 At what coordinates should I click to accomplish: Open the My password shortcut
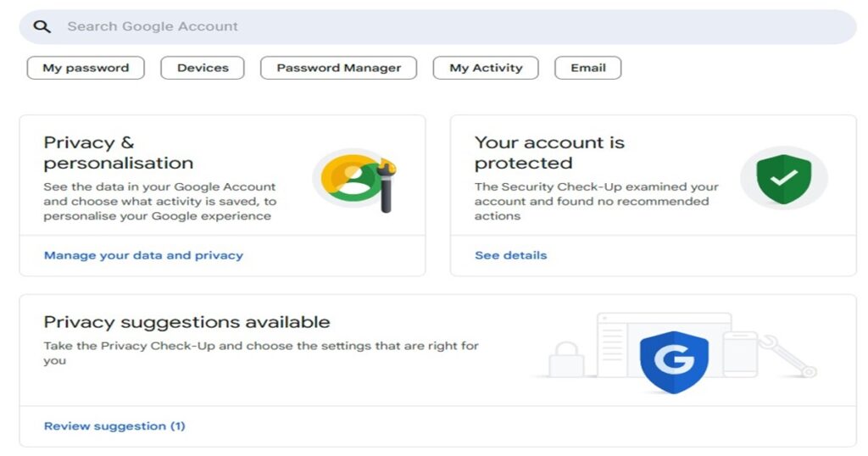86,68
